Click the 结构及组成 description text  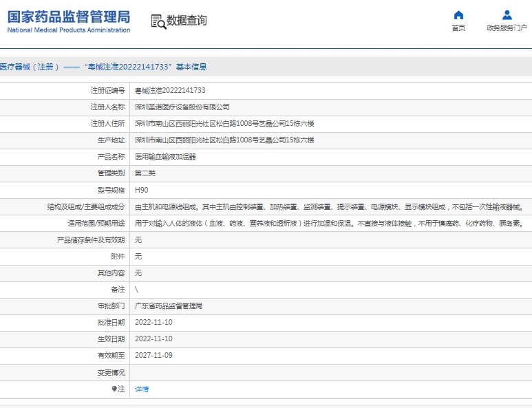click(x=329, y=207)
